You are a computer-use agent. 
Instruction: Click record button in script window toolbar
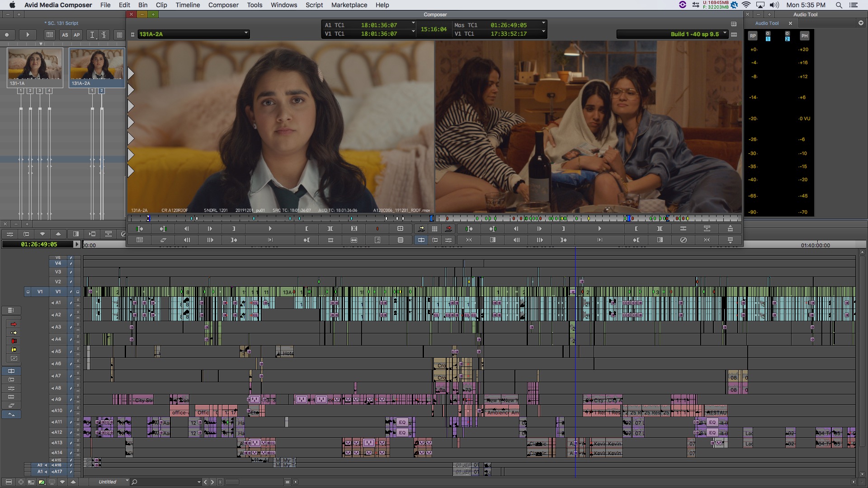(7, 35)
